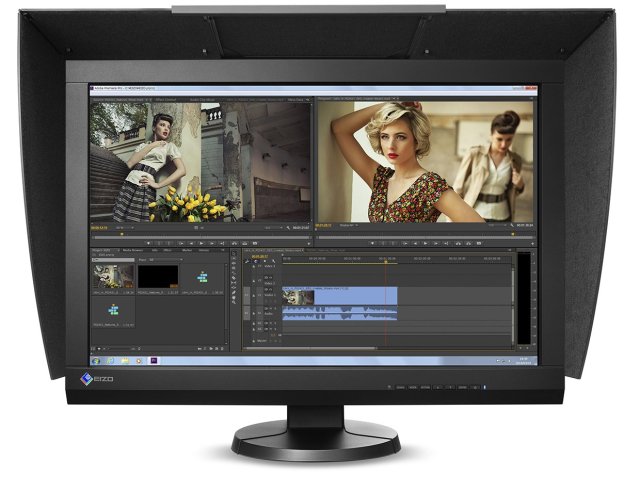Switch to the Metadata tab
640x480 pixels.
296,100
